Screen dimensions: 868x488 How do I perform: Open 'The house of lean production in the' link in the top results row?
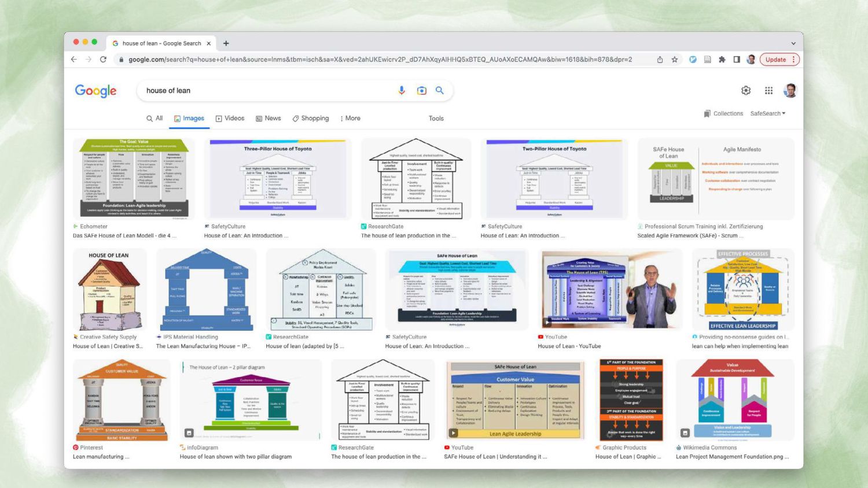[409, 236]
